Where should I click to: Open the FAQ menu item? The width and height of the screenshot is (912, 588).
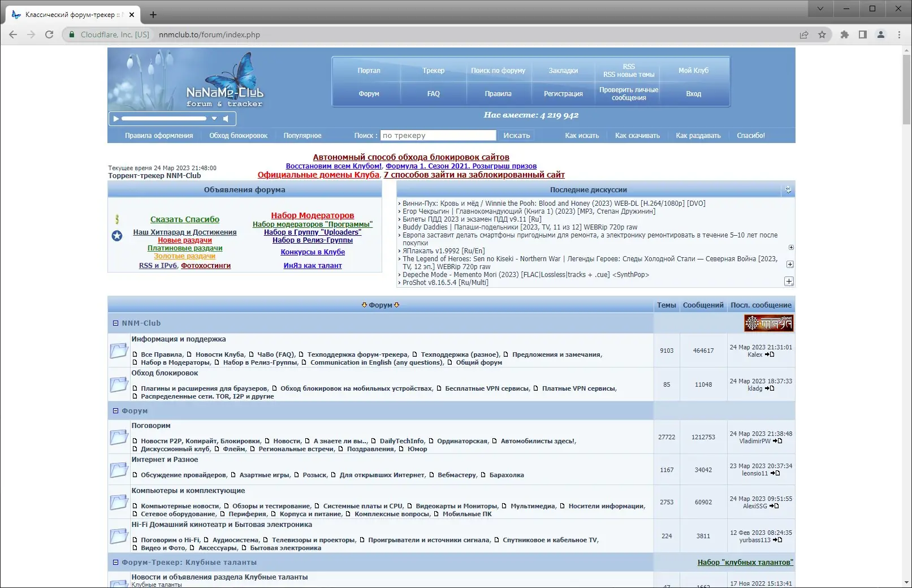point(434,94)
